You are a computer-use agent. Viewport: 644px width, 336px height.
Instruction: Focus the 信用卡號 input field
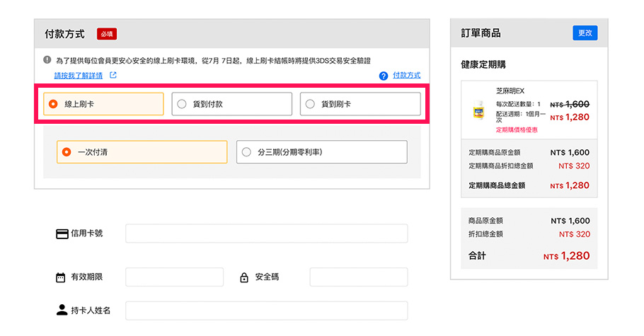[266, 233]
